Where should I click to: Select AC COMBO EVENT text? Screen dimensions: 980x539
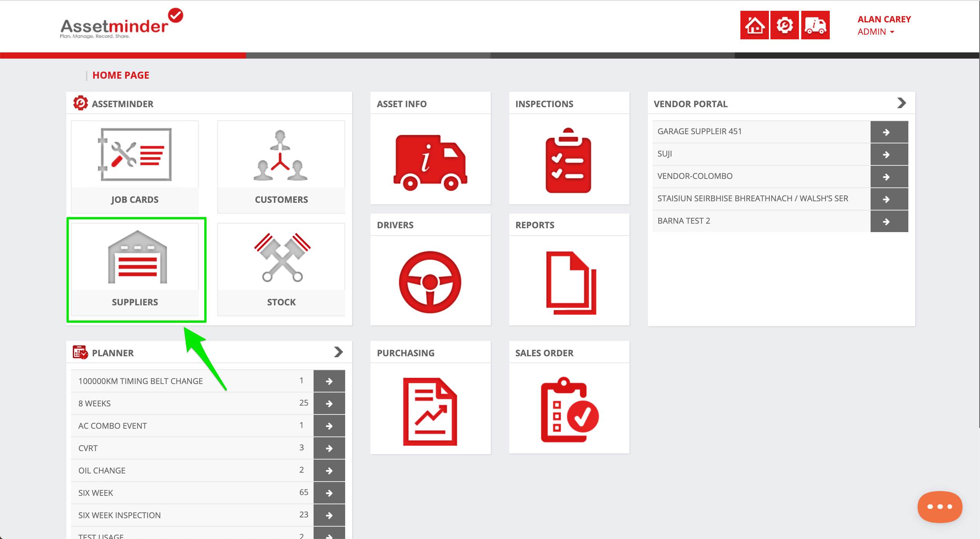[x=112, y=426]
